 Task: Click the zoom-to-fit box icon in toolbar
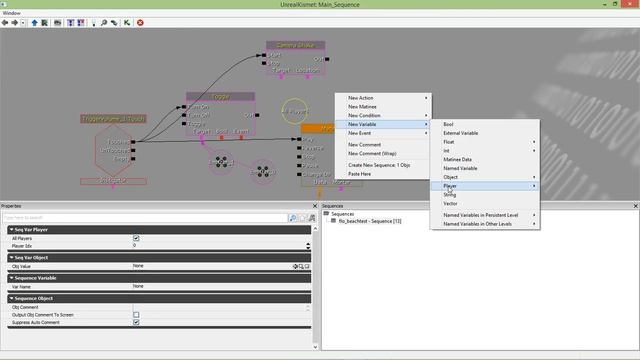click(x=58, y=23)
